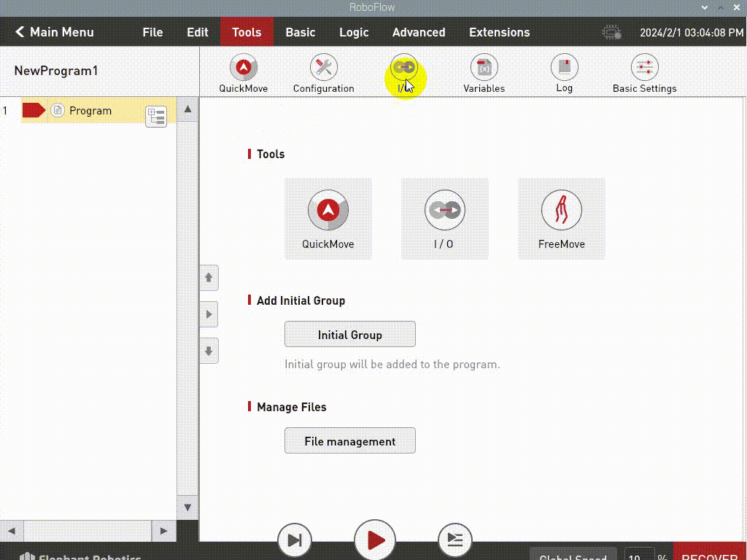The height and width of the screenshot is (560, 747).
Task: Select the Tools tab
Action: [x=247, y=32]
